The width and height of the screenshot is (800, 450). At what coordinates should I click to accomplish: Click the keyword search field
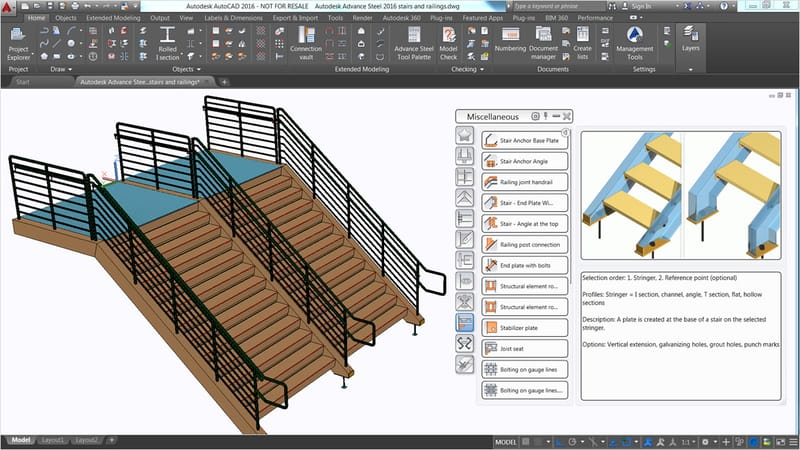coord(559,6)
